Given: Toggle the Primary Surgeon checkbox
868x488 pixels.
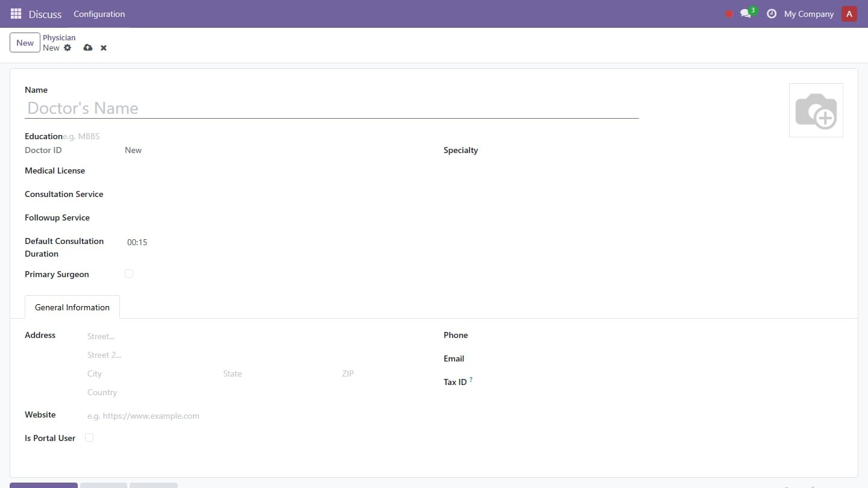Looking at the screenshot, I should point(129,274).
